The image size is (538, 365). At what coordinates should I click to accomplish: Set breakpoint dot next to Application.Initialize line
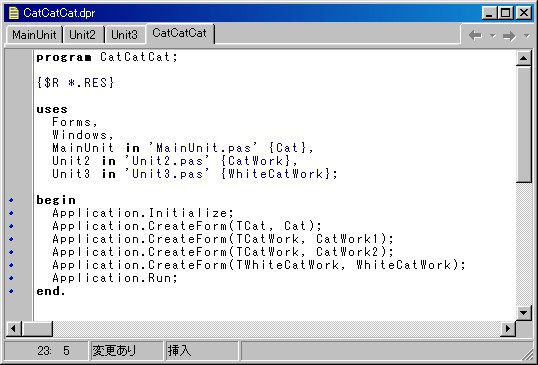11,213
